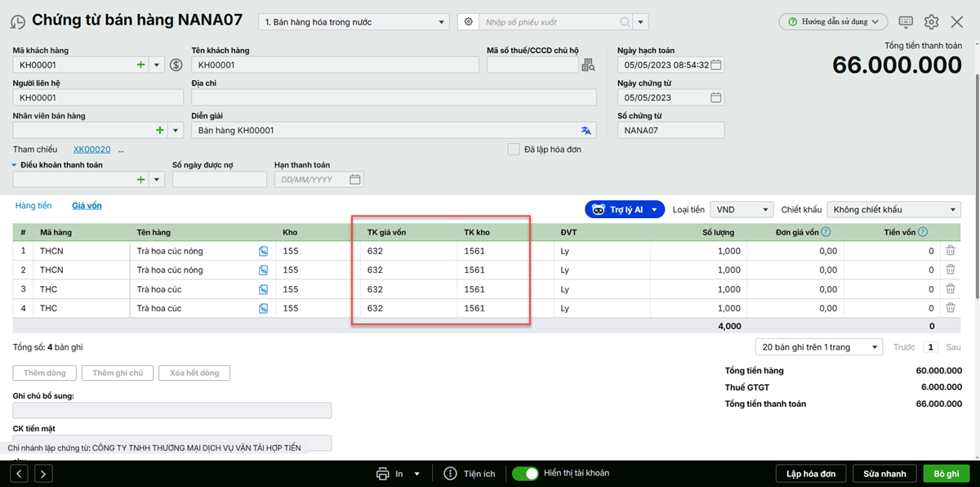The height and width of the screenshot is (487, 980).
Task: Click the settings gear icon top right
Action: tap(931, 22)
